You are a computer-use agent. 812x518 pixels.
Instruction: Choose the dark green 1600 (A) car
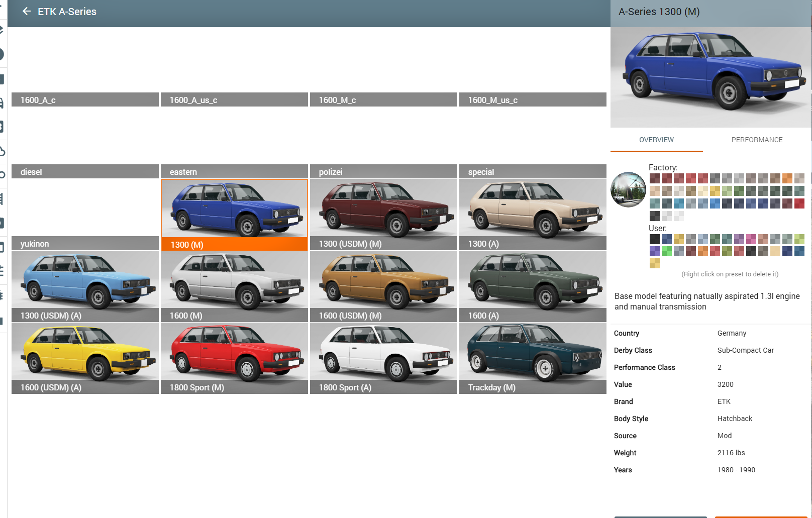coord(533,280)
